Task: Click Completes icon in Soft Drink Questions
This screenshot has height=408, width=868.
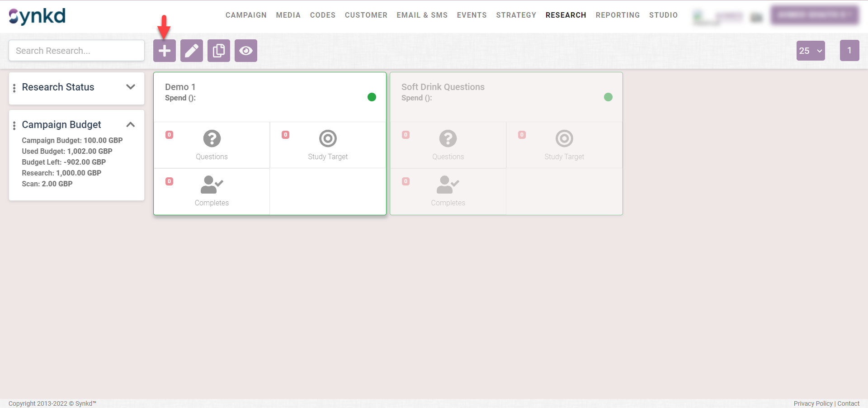Action: (448, 185)
